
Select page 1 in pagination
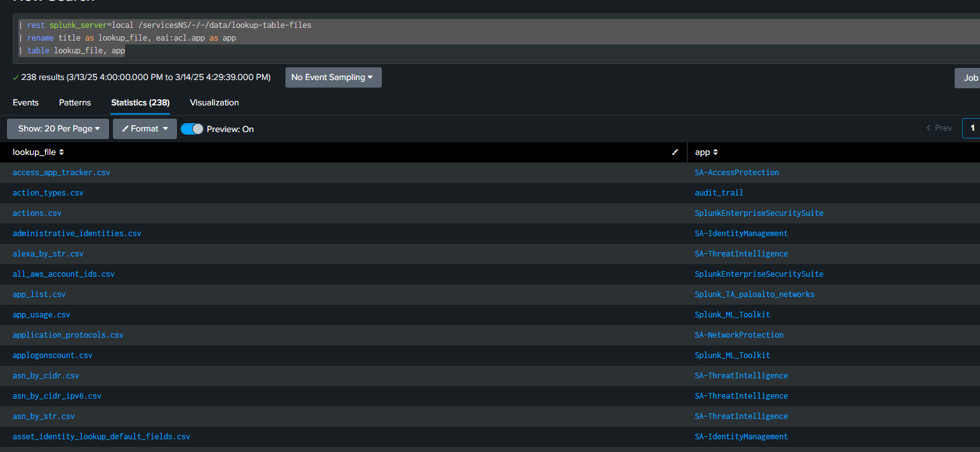(x=972, y=128)
